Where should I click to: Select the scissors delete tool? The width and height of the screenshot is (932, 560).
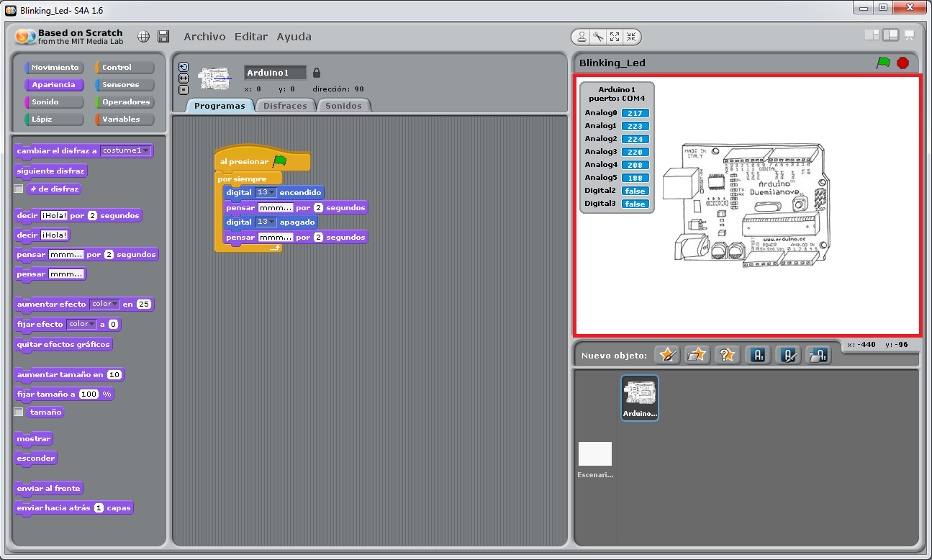point(598,37)
